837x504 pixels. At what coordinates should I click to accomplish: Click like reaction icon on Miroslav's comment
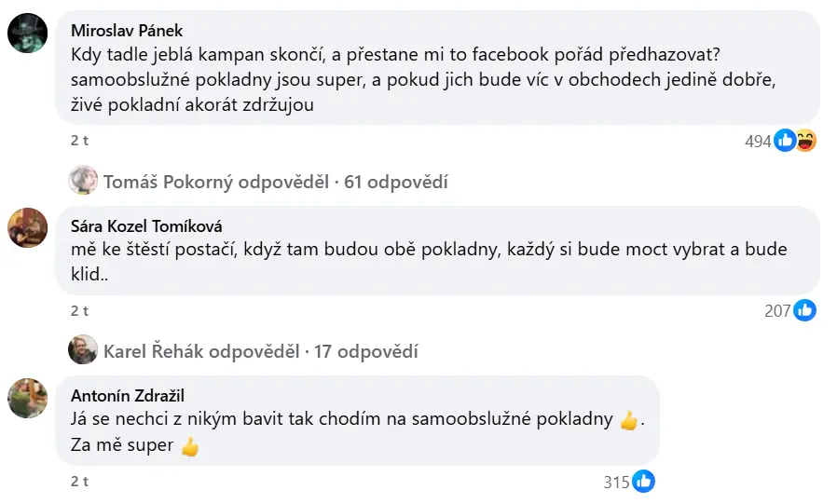tap(785, 141)
